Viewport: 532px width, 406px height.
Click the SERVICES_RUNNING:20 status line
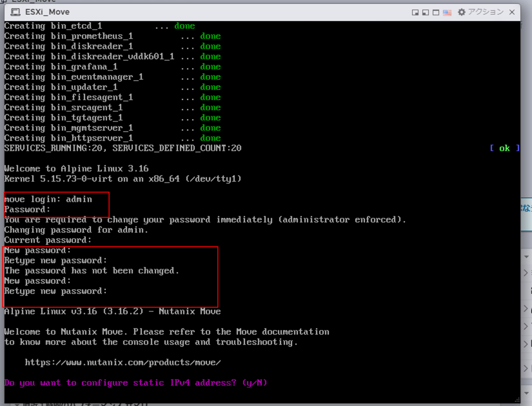[x=123, y=148]
